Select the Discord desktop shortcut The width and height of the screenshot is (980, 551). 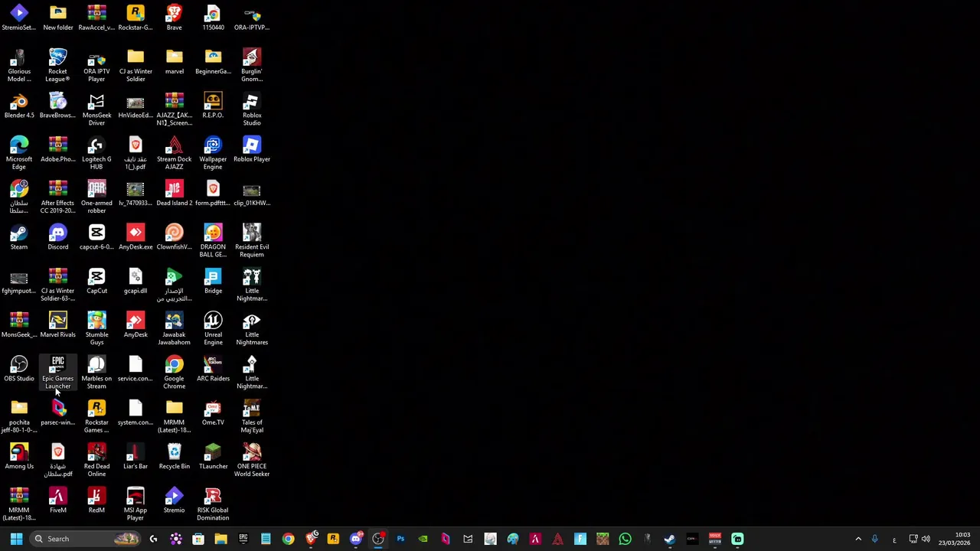tap(57, 237)
